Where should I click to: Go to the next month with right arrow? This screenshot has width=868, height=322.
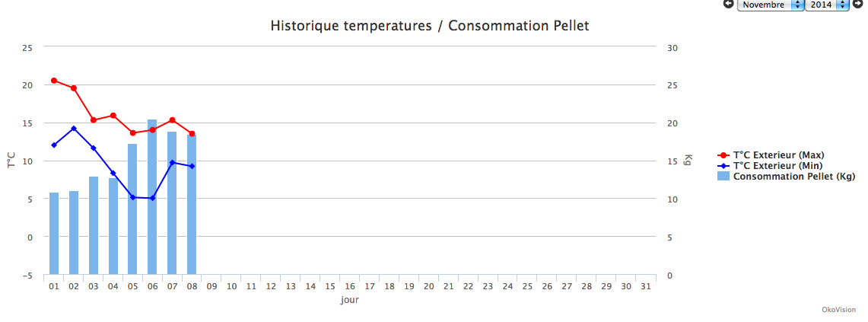[857, 5]
